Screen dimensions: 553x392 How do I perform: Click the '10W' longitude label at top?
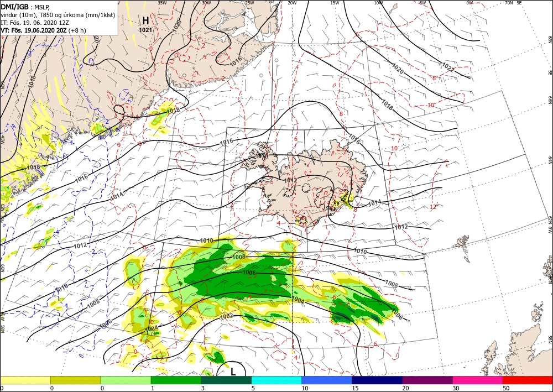378,3
